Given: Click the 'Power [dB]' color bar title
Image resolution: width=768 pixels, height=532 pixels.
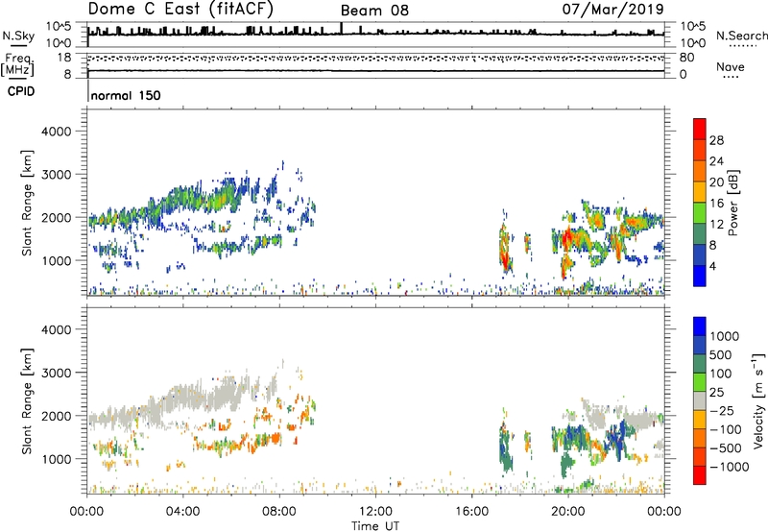Looking at the screenshot, I should point(732,203).
